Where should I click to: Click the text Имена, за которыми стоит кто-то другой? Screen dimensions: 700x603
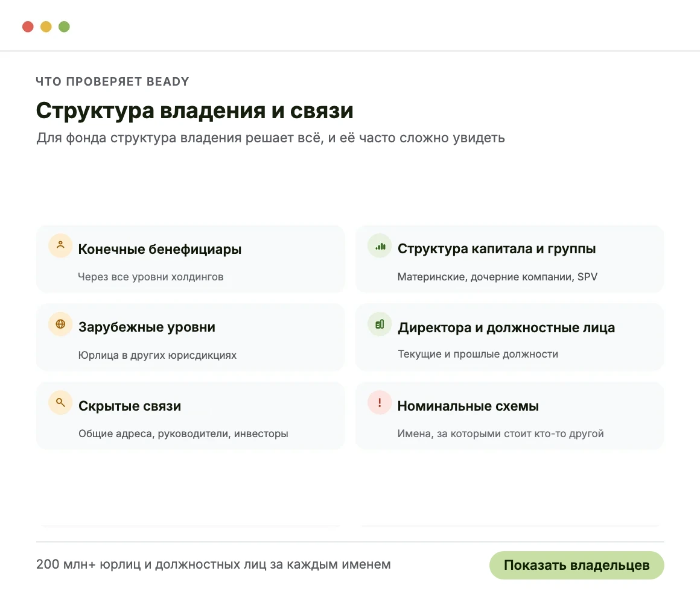pyautogui.click(x=501, y=434)
